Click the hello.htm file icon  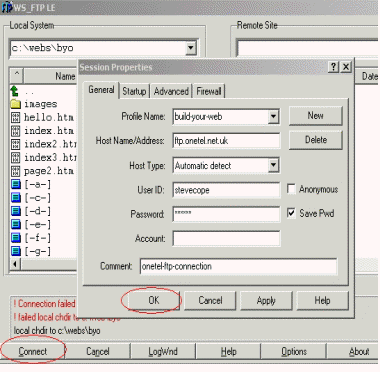pyautogui.click(x=15, y=117)
